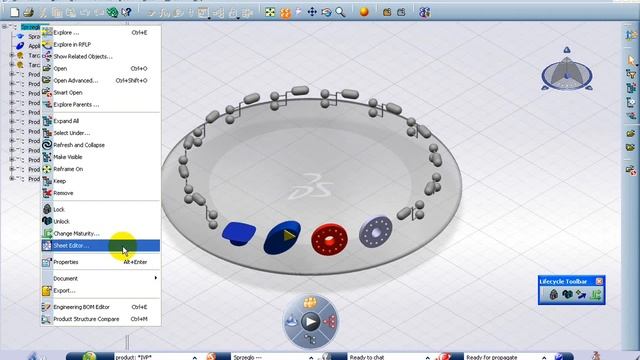
Task: Click the Print toolbar icon
Action: [x=28, y=12]
